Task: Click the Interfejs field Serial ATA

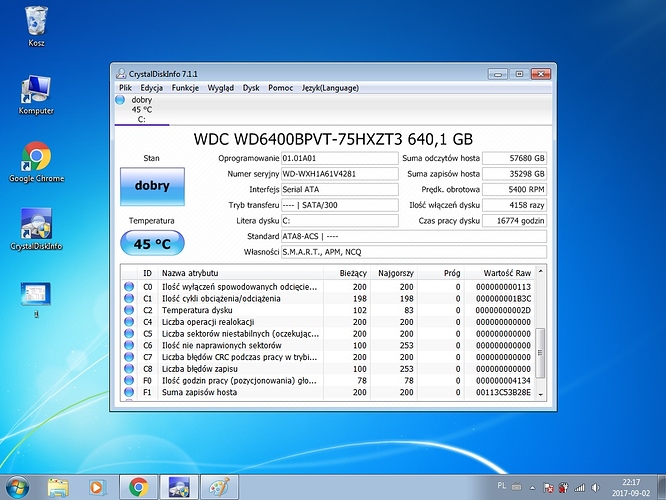Action: tap(339, 189)
